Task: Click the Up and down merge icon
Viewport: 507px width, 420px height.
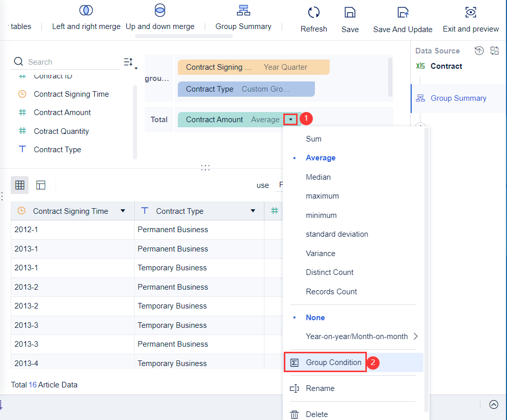Action: 160,10
